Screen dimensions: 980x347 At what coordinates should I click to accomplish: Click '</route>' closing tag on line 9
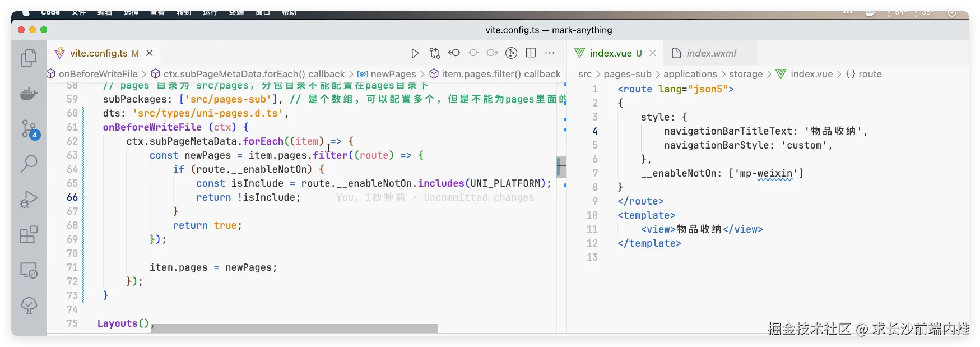pos(640,201)
